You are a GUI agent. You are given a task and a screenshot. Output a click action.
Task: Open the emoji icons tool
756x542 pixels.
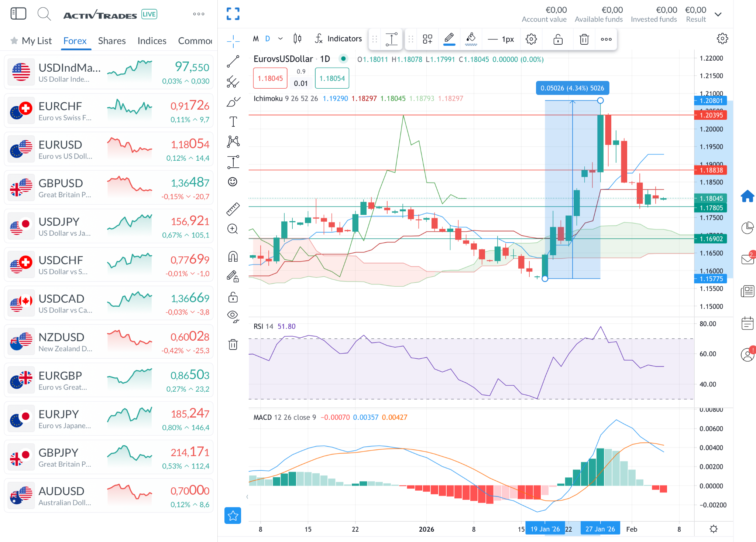tap(233, 182)
